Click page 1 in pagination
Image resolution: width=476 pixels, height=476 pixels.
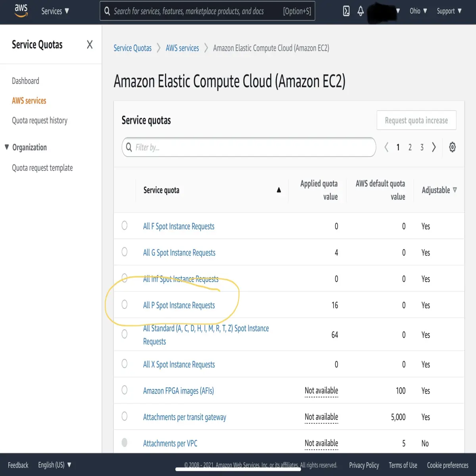[x=398, y=148]
